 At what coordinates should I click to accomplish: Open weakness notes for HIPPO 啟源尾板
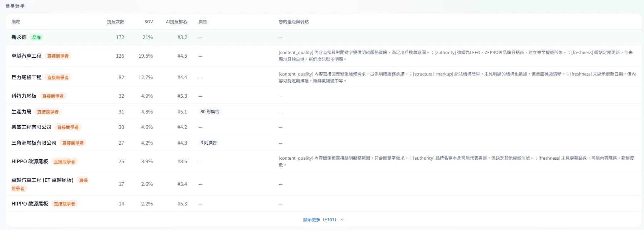[x=456, y=161]
